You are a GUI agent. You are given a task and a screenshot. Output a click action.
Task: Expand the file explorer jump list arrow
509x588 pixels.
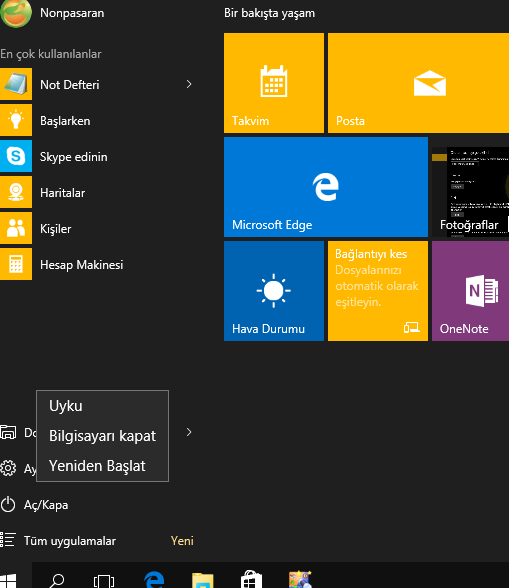point(189,432)
